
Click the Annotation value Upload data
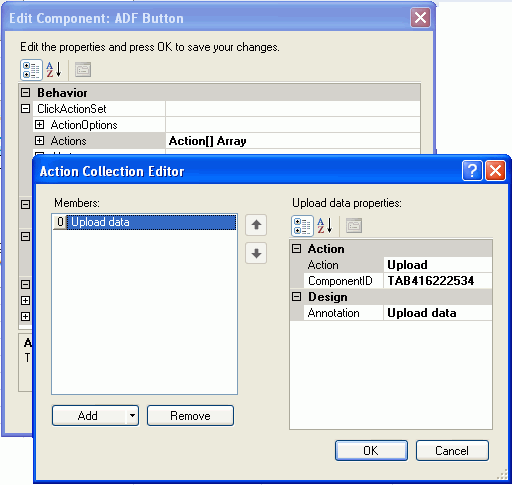(x=438, y=313)
